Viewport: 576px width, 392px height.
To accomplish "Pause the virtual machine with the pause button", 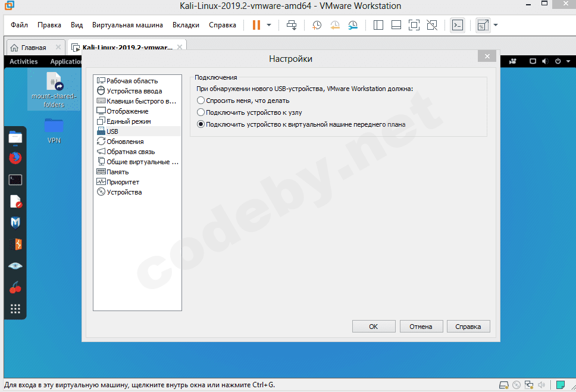I will tap(256, 25).
